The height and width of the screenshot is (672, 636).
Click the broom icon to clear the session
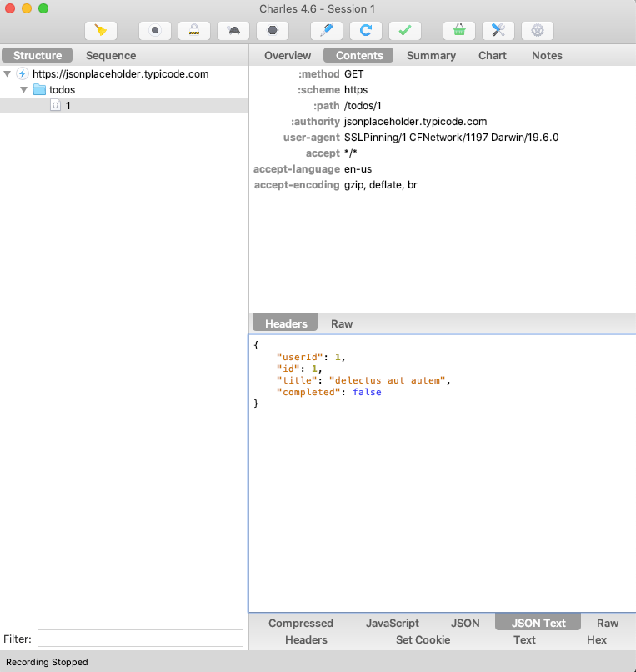tap(101, 31)
